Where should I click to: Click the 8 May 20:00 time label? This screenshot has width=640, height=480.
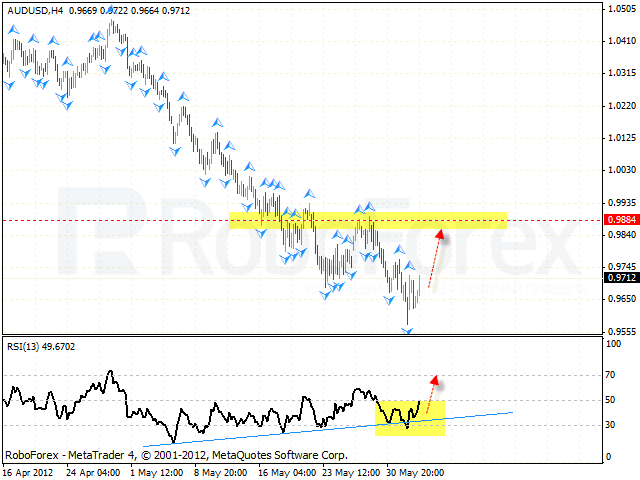pos(221,473)
